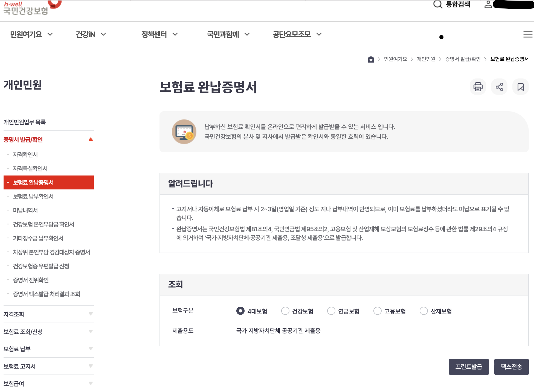534x392 pixels.
Task: Open 보험료 납부확인서 in sidebar
Action: (33, 196)
